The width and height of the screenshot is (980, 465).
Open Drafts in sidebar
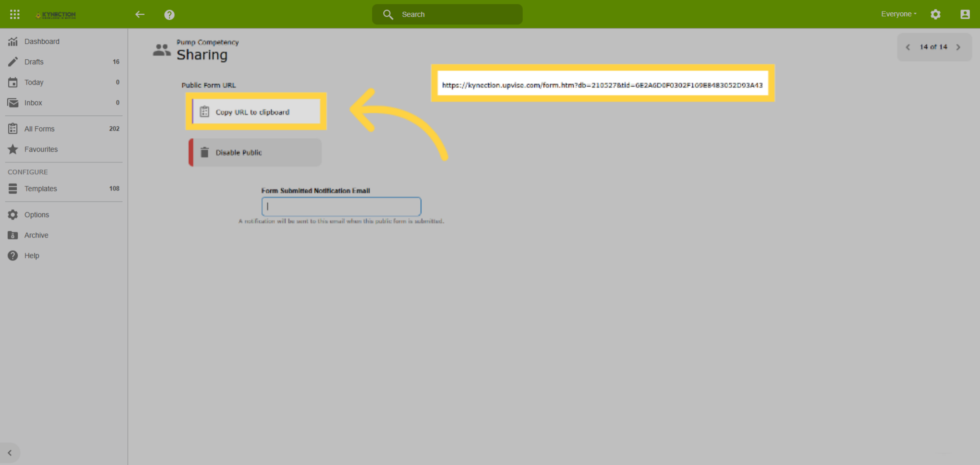click(64, 62)
